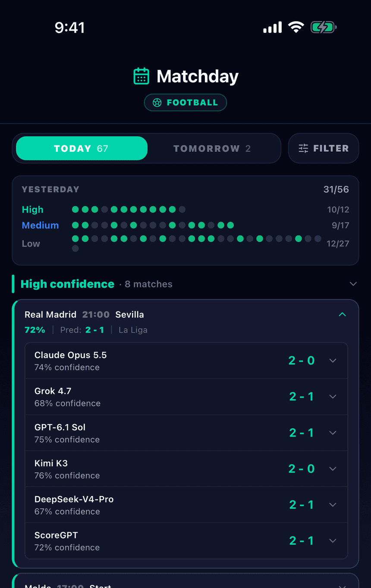Collapse the Real Madrid vs Sevilla card
This screenshot has height=588, width=371.
(x=342, y=314)
